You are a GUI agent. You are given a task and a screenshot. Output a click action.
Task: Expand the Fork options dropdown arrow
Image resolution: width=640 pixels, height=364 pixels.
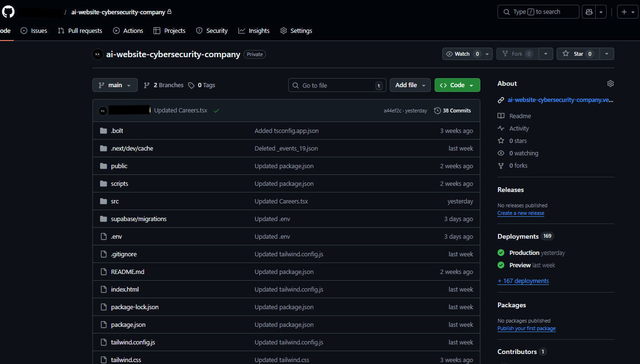(x=547, y=54)
